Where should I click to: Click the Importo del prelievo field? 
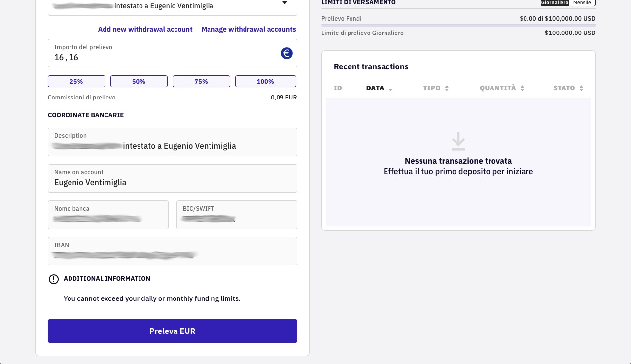(x=173, y=53)
